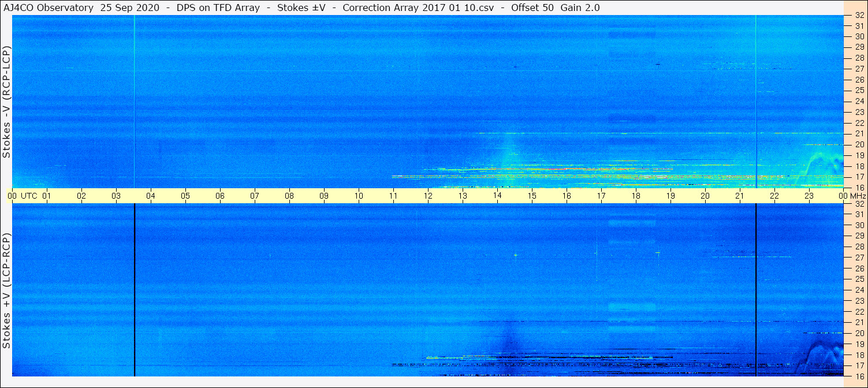The width and height of the screenshot is (868, 388).
Task: Click black vertical dropout line after 03 UTC
Action: tap(134, 290)
